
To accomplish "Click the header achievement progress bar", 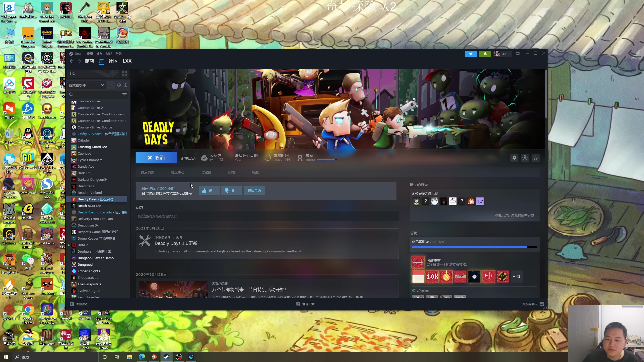I will pos(327,160).
